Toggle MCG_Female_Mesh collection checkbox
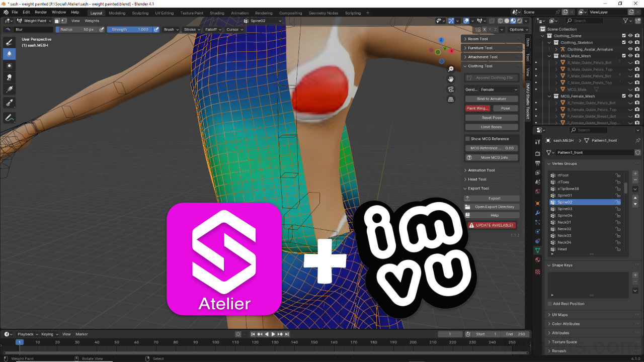This screenshot has width=644, height=362. [624, 96]
